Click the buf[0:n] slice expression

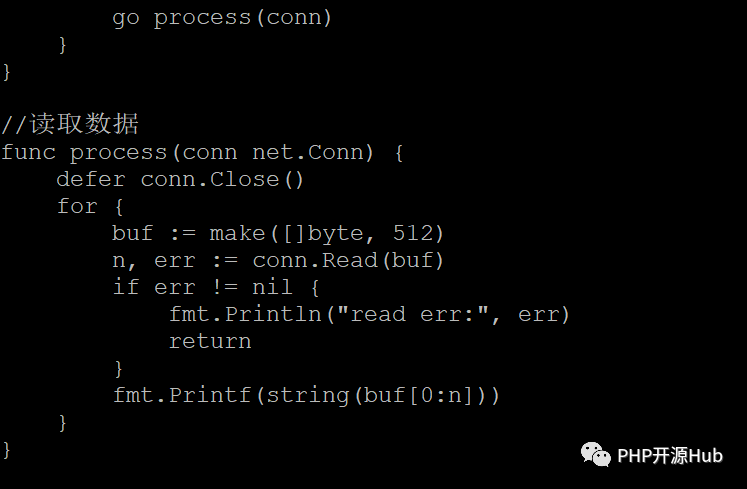click(423, 395)
